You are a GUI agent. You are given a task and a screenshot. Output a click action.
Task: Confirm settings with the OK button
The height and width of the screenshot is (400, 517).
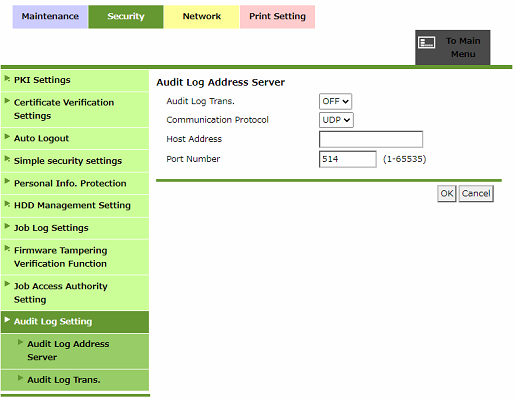447,194
